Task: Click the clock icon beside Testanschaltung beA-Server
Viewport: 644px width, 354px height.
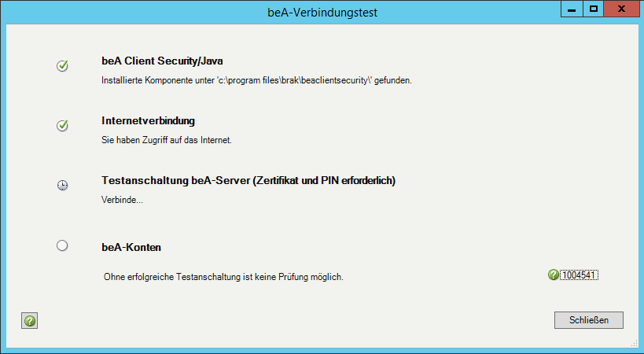Action: pyautogui.click(x=63, y=186)
